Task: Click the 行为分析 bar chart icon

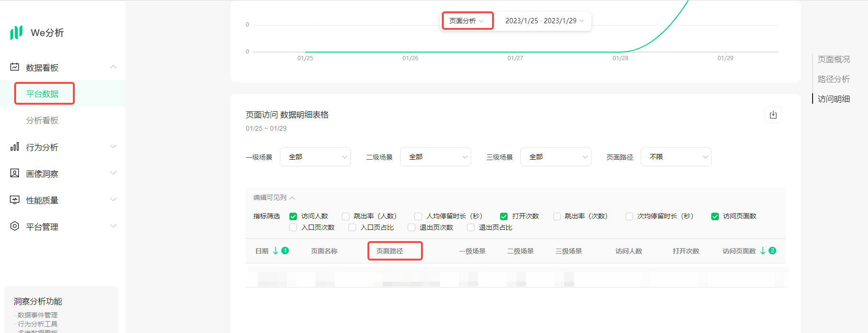Action: click(15, 147)
